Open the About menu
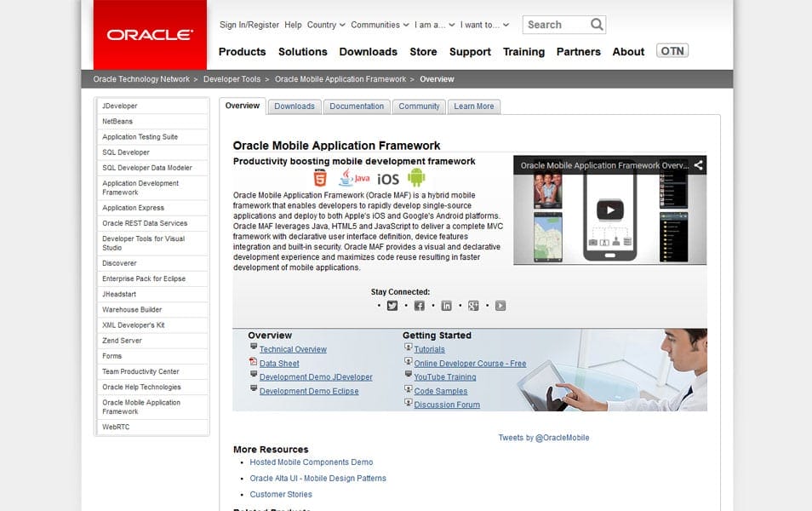812x511 pixels. 628,52
